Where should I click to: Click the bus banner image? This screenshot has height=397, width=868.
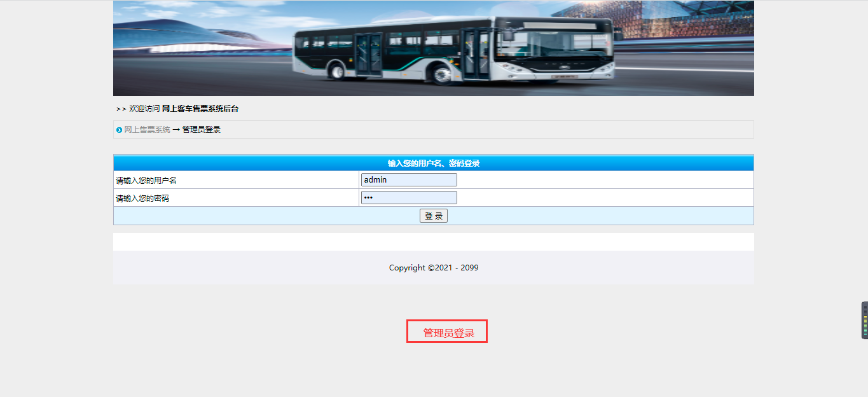click(434, 48)
